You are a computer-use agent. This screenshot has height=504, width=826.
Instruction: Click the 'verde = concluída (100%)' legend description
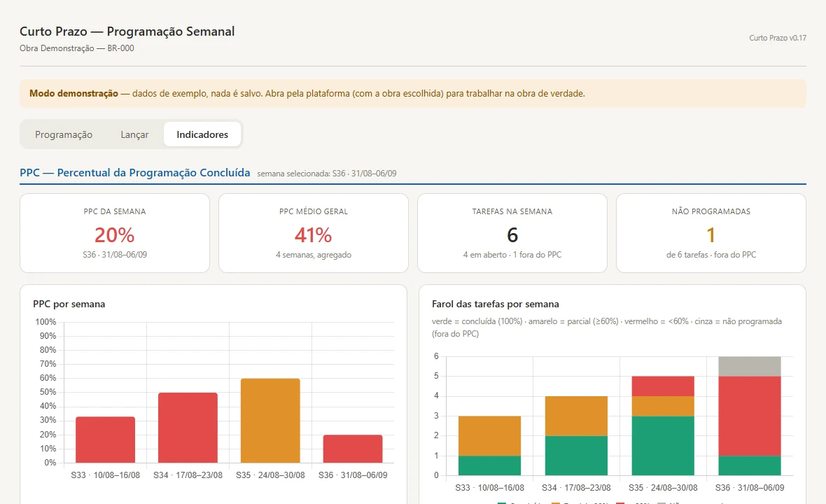(x=477, y=321)
